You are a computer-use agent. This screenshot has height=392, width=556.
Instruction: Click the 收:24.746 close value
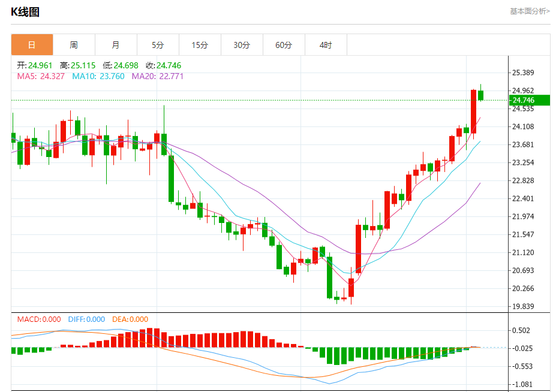164,65
